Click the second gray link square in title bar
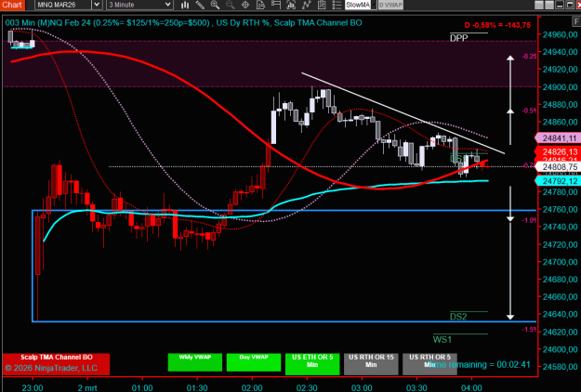 click(549, 5)
